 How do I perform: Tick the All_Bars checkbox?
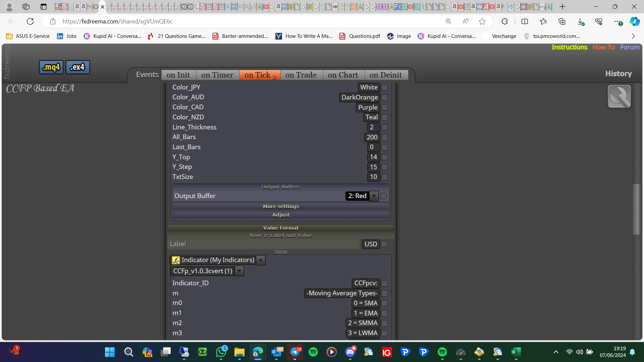385,137
